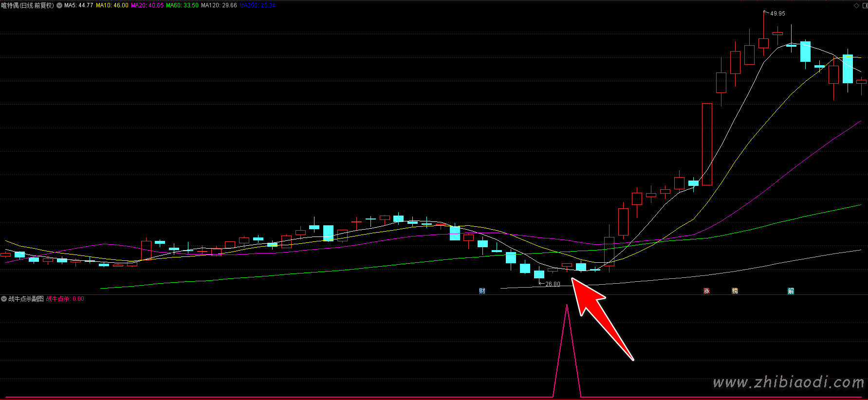Click the blue MA250 indicator label
The height and width of the screenshot is (400, 868).
coord(258,5)
